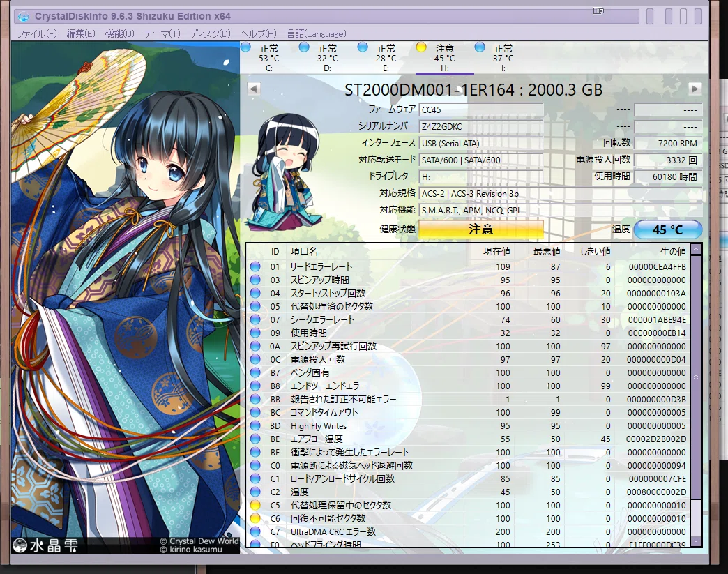Open the ファイル(F) menu
This screenshot has height=574, width=728.
click(36, 34)
